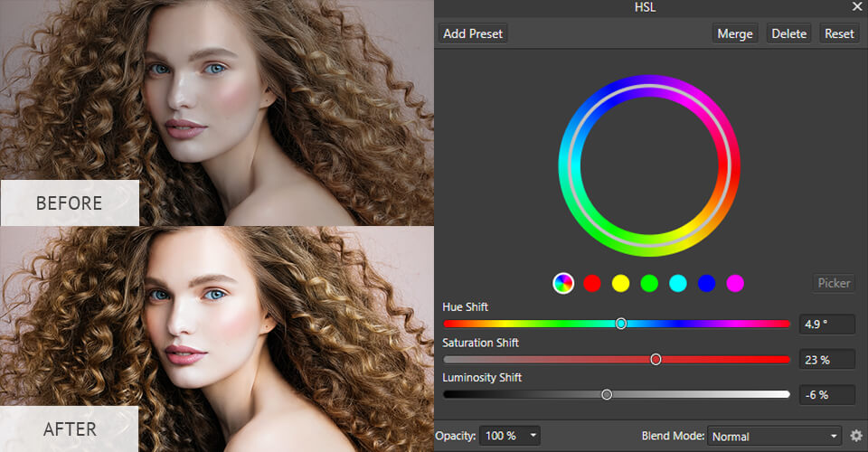This screenshot has height=452, width=868.
Task: Reset the HSL adjustment
Action: coord(839,33)
